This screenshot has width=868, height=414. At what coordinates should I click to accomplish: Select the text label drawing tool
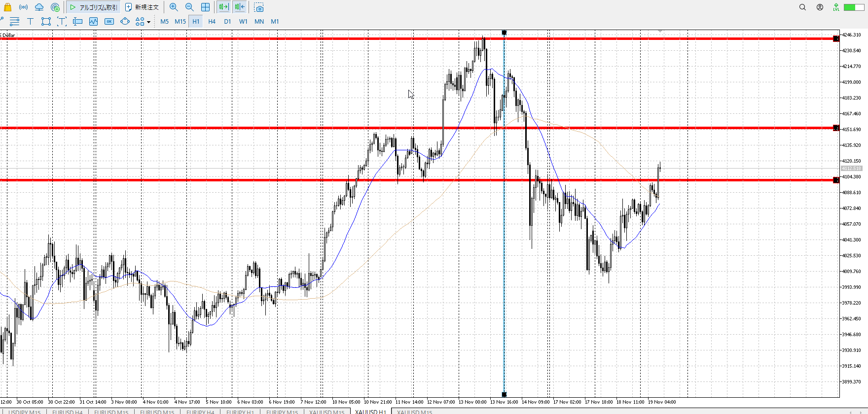[x=30, y=21]
